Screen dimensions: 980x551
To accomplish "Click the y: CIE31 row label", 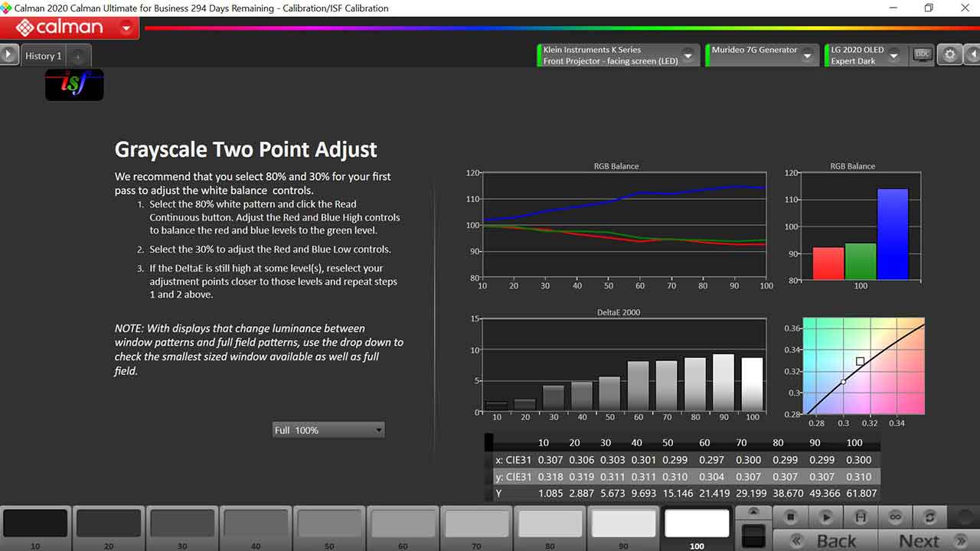I will 514,477.
